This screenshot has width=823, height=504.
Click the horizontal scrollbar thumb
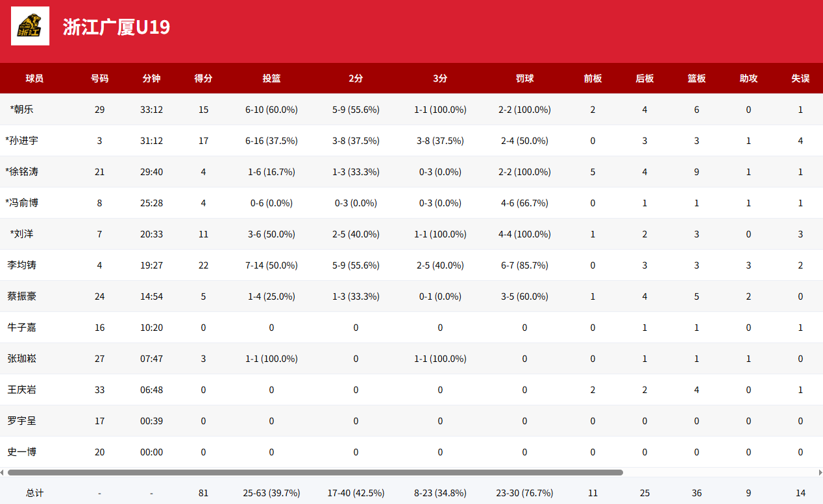coord(315,472)
